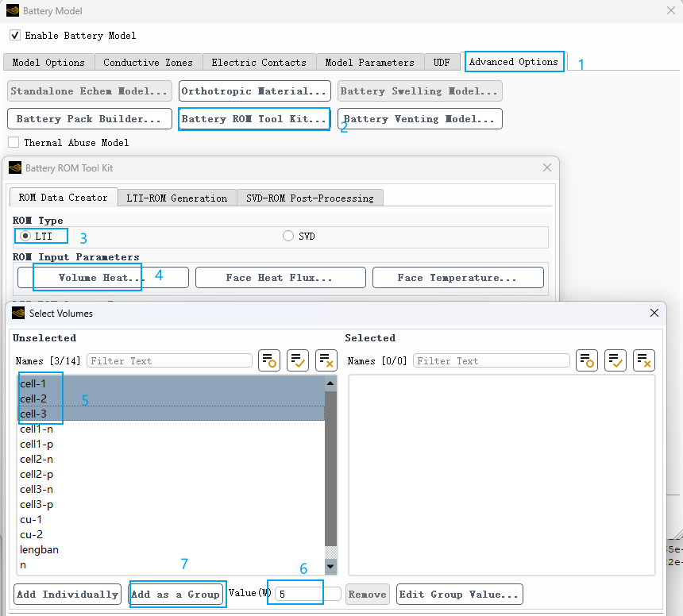Enable the Thermal Abuse Model checkbox
The height and width of the screenshot is (616, 683).
point(14,142)
